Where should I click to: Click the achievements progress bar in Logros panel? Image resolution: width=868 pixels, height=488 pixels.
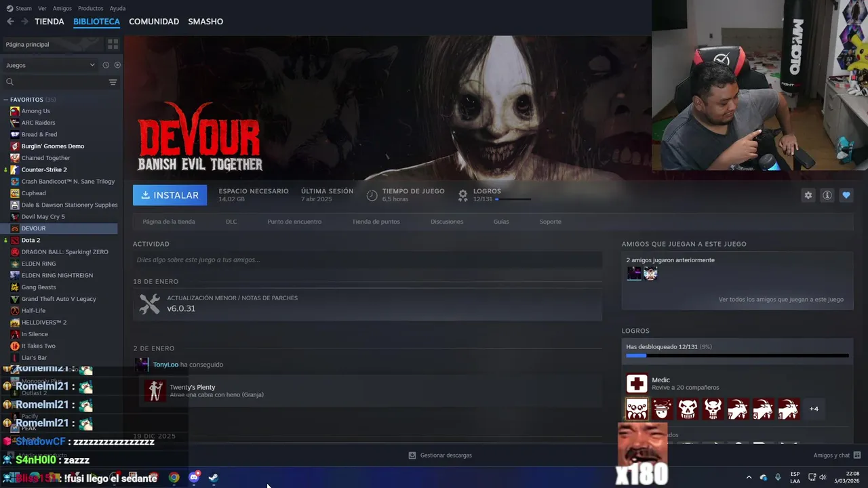pyautogui.click(x=737, y=355)
